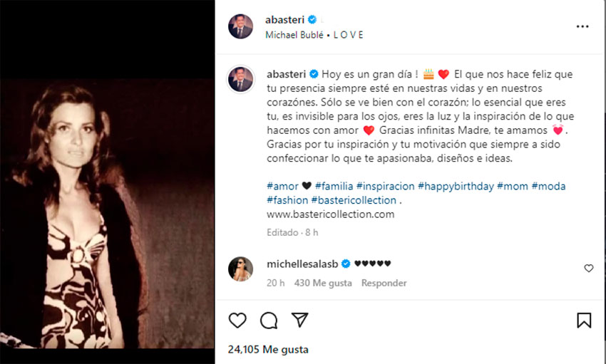Open the comment bubble icon

coord(269,321)
